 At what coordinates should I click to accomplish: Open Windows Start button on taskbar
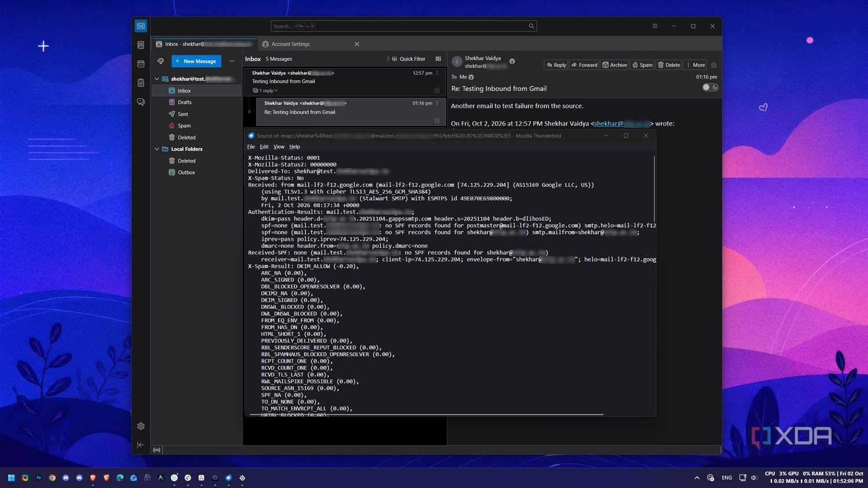[x=11, y=478]
